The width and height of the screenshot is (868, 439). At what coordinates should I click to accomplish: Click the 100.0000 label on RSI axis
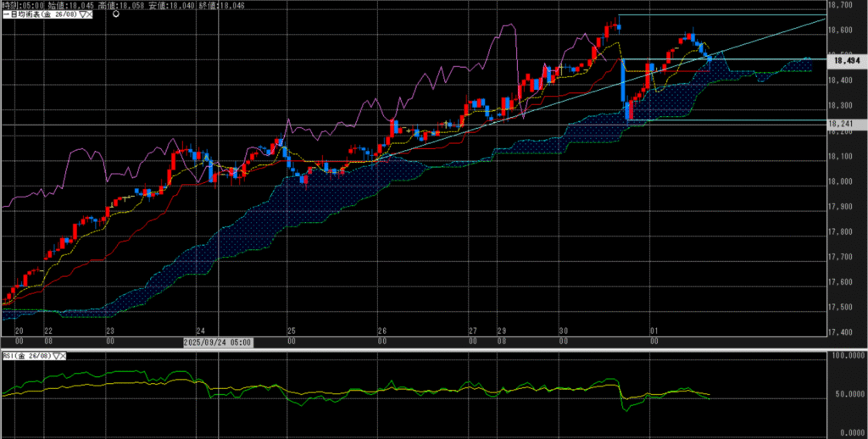point(846,358)
